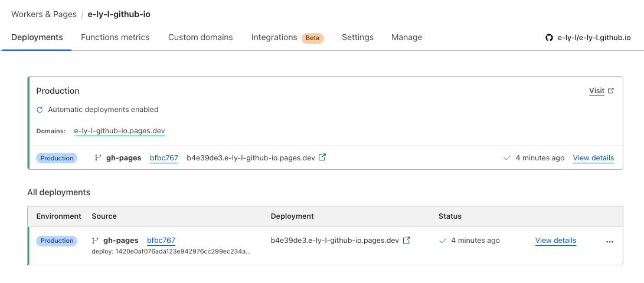Click branch icon in All deployments table row
Screen dimensions: 644x283
click(x=95, y=241)
